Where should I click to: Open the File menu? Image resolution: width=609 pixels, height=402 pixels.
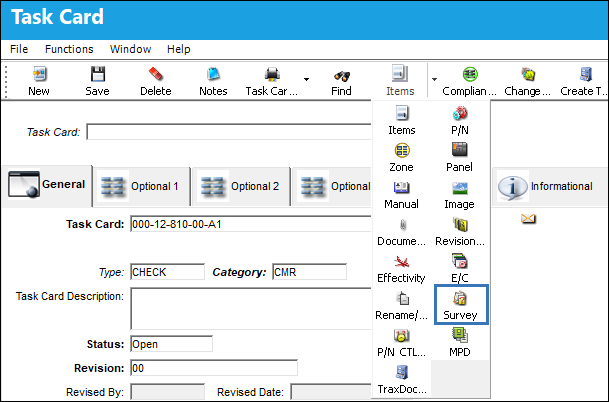19,49
